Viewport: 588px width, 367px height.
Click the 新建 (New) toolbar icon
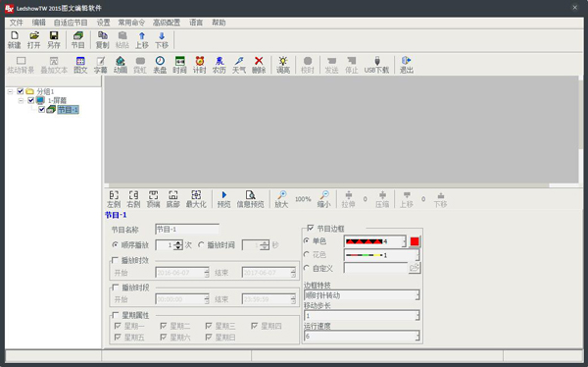(15, 40)
